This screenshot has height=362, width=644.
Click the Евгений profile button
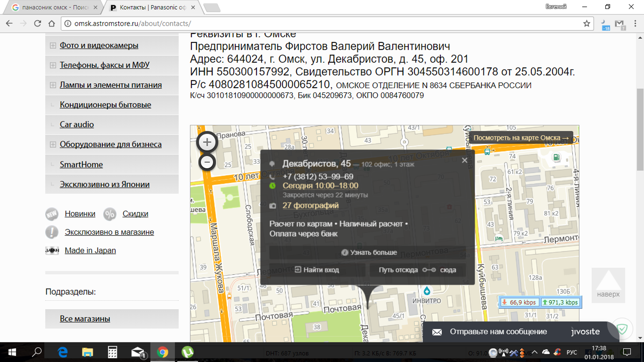point(556,7)
